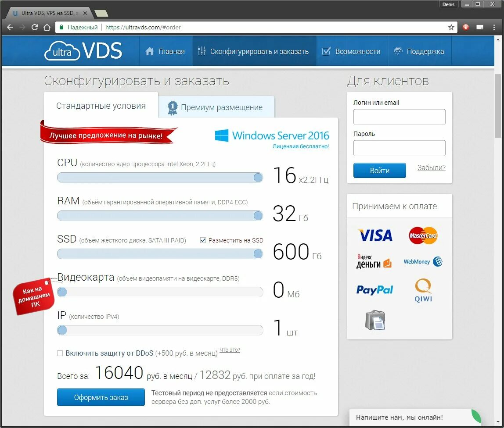Click the bank transfer briefcase icon

tap(375, 320)
